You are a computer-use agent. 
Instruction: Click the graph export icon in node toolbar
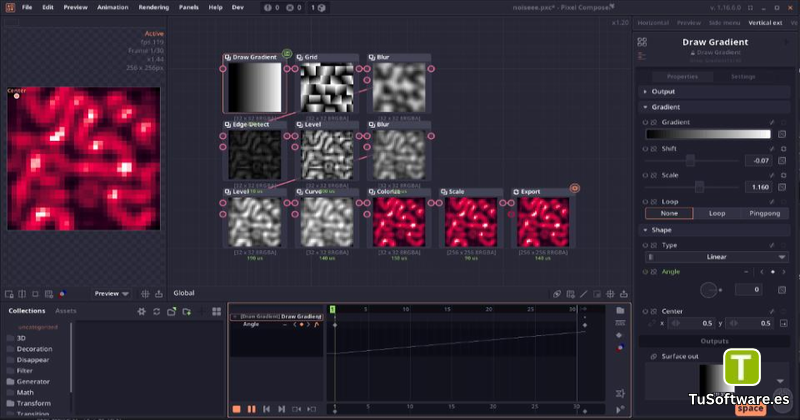click(624, 294)
